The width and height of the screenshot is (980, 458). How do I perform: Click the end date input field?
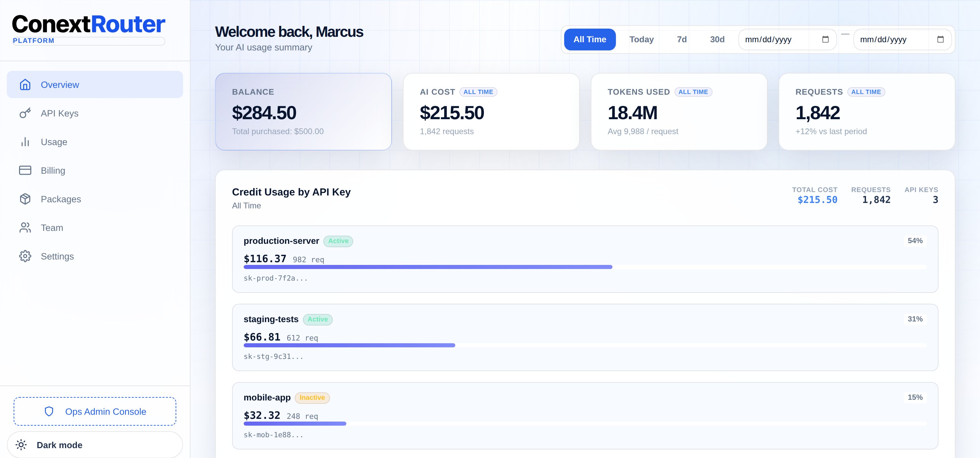pos(902,39)
